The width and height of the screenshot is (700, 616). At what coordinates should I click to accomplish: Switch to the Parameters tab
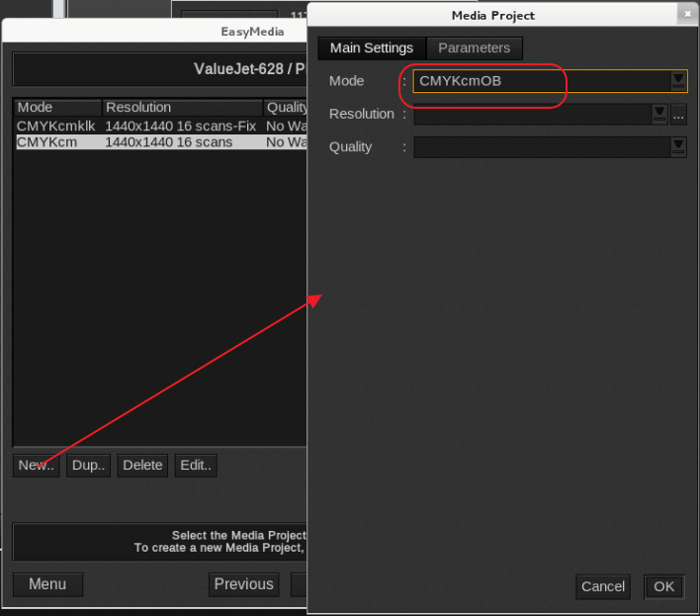coord(474,48)
